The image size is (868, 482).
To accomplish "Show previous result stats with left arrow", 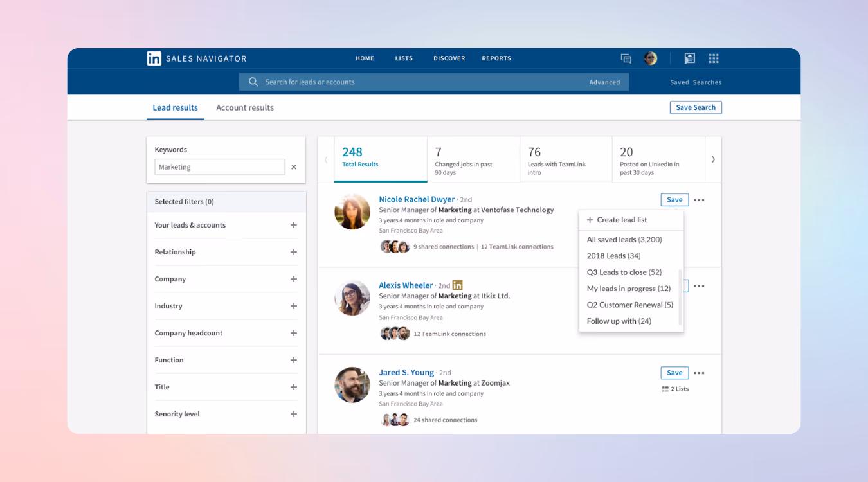I will click(326, 159).
